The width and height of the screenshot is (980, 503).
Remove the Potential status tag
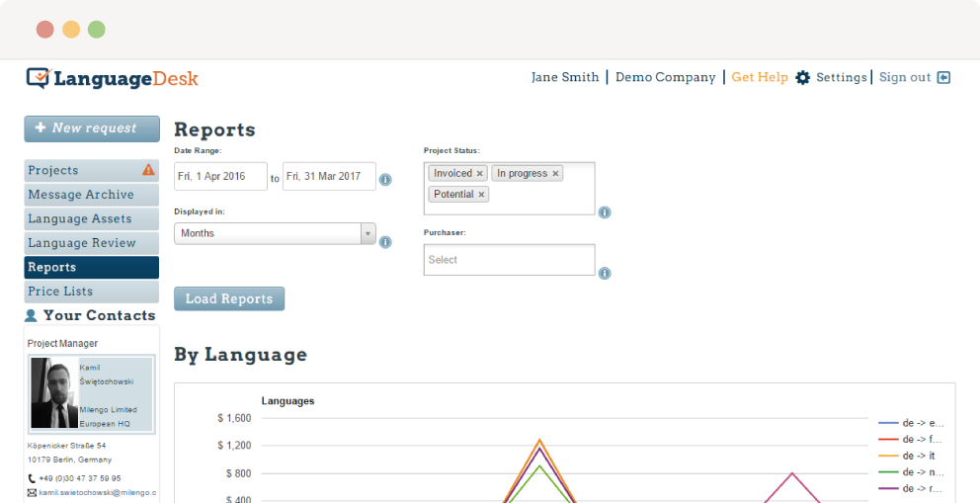[x=481, y=195]
